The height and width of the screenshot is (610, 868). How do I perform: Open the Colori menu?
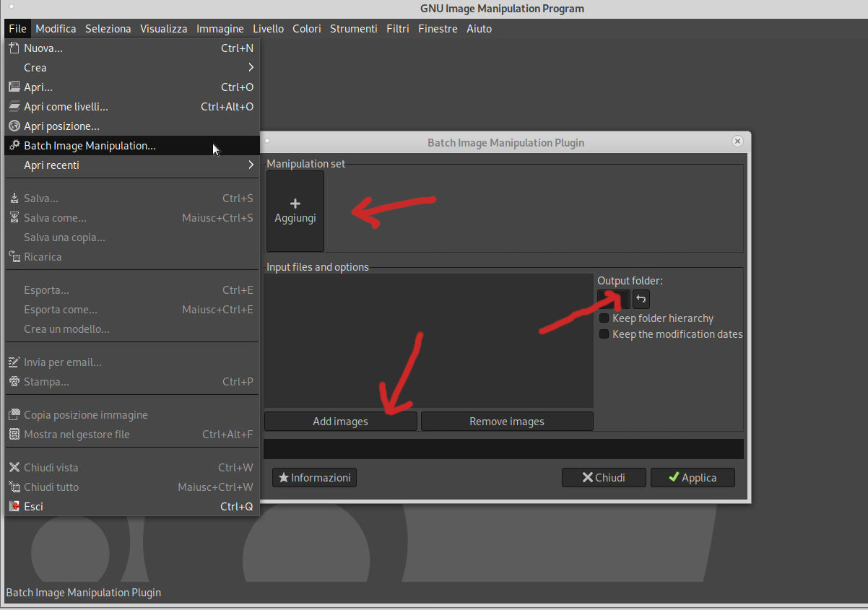[307, 29]
